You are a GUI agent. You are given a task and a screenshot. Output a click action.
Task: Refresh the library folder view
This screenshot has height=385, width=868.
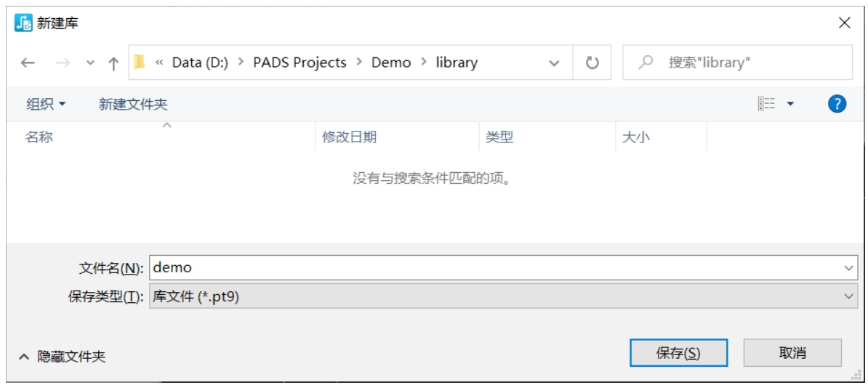592,63
